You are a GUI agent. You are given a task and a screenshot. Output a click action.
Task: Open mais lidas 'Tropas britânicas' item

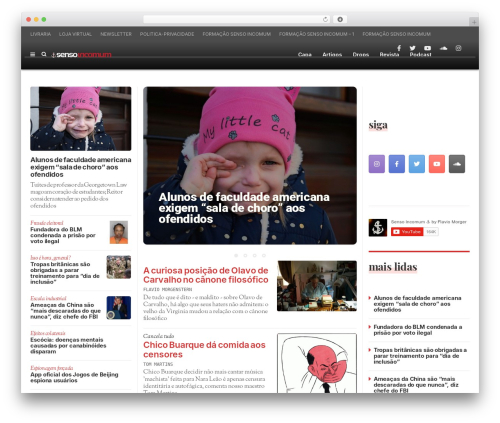click(x=420, y=356)
